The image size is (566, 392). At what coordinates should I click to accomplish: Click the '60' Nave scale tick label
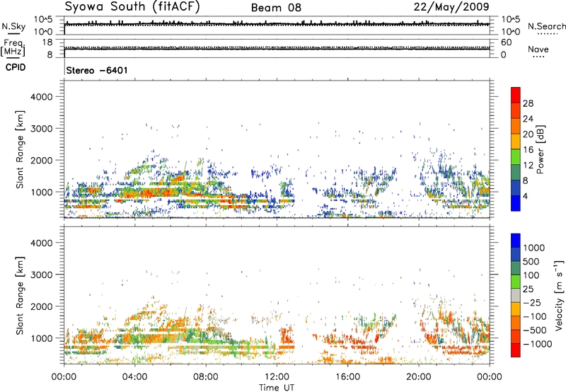(506, 42)
